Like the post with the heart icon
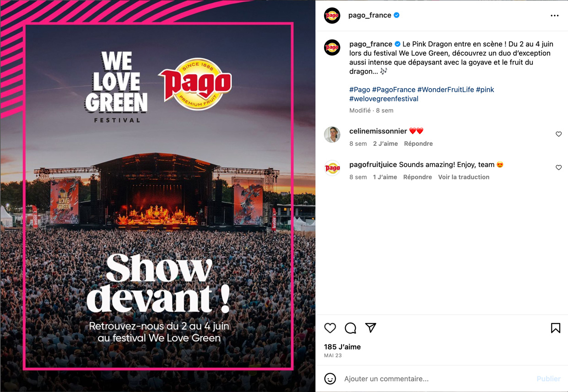The height and width of the screenshot is (392, 568). pyautogui.click(x=330, y=328)
